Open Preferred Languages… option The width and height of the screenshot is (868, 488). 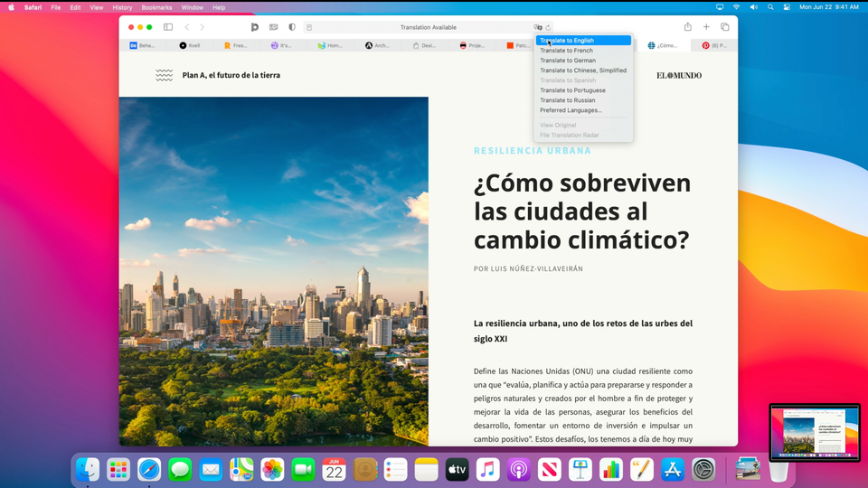pyautogui.click(x=583, y=110)
